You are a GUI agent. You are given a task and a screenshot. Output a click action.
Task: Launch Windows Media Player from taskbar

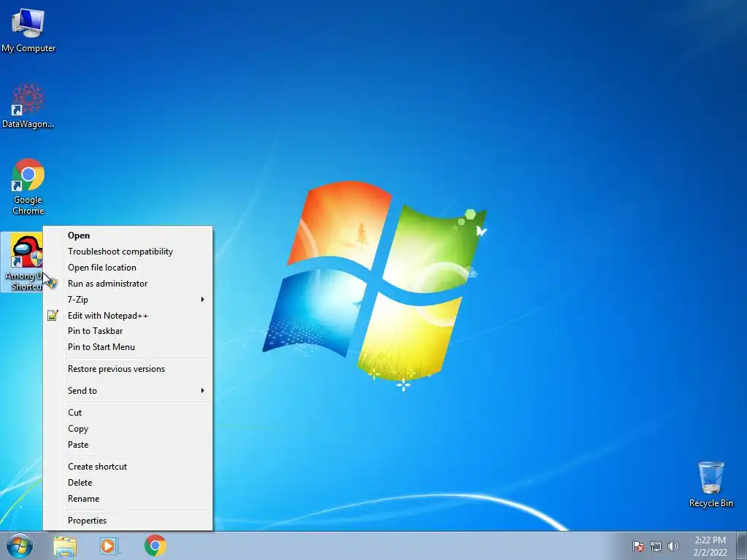[109, 545]
